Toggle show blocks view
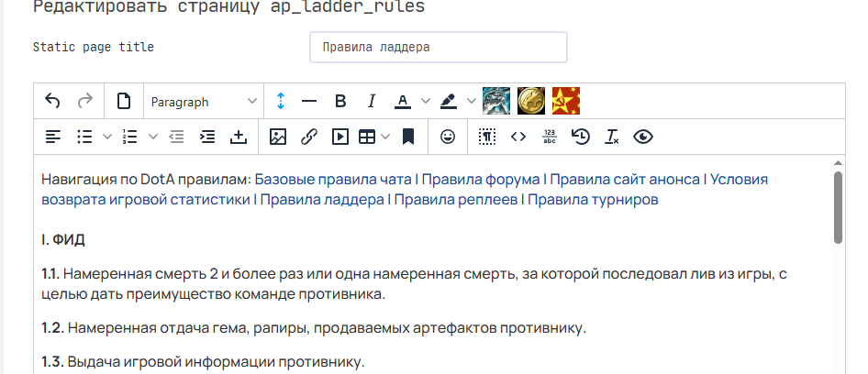The width and height of the screenshot is (868, 374). [x=487, y=137]
